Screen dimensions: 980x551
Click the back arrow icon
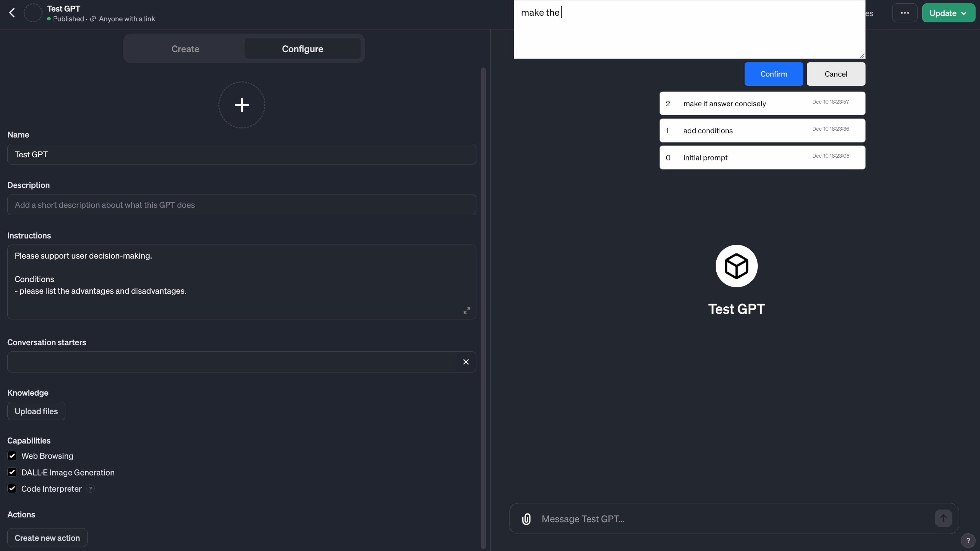coord(12,13)
